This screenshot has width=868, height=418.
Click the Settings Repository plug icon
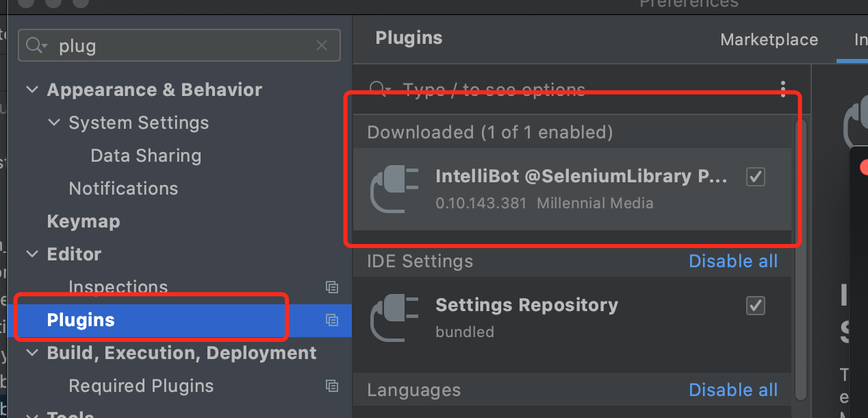click(394, 317)
